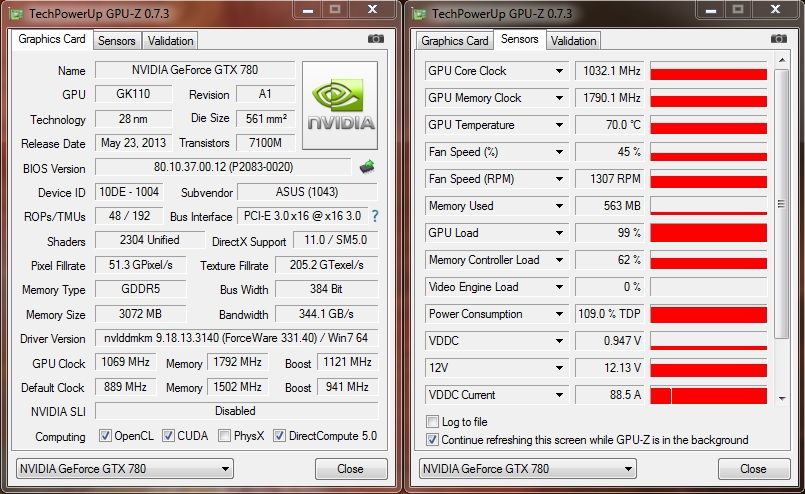Click the sensors list scrollbar down arrow
Screen dimensions: 805x494
click(781, 398)
